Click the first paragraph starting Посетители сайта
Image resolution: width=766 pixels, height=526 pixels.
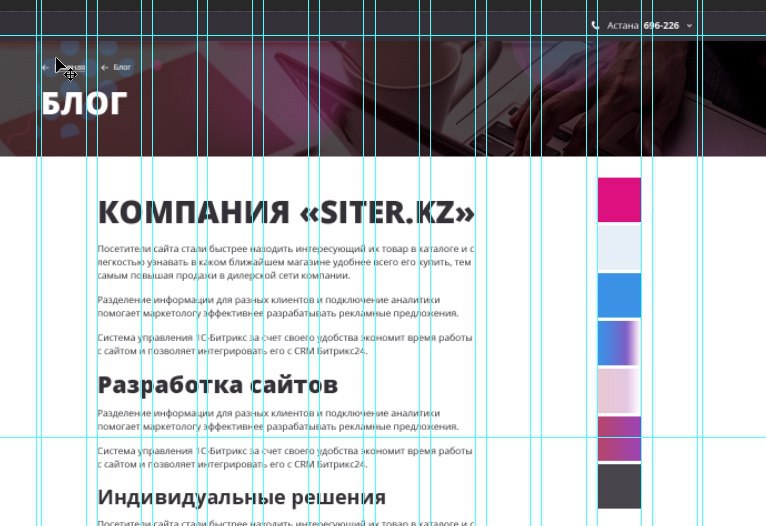pyautogui.click(x=286, y=262)
